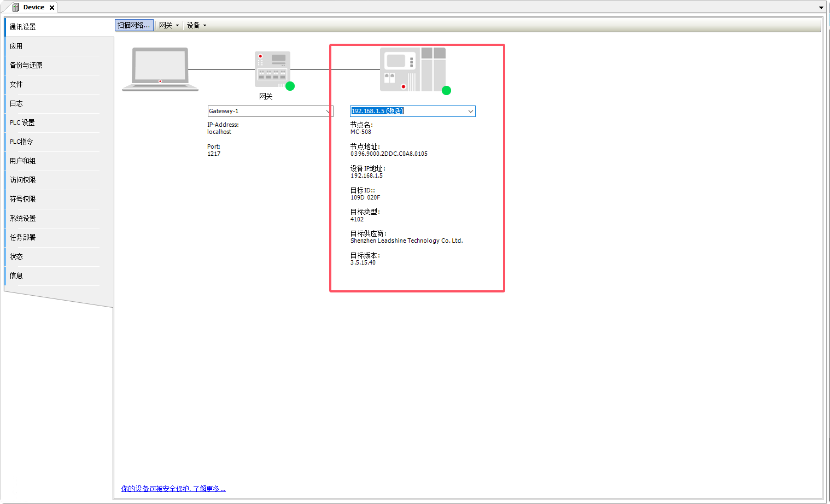
Task: Select the 通讯设置 tab
Action: [x=59, y=27]
